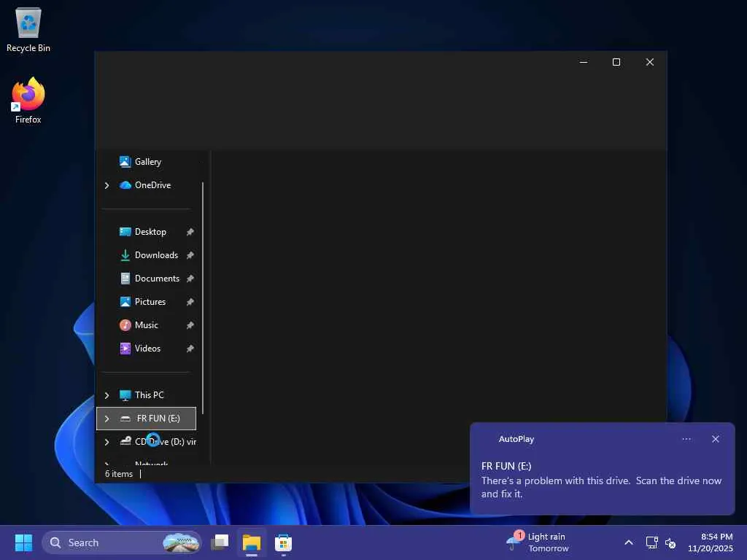
Task: Dismiss the AutoPlay notification
Action: 716,439
